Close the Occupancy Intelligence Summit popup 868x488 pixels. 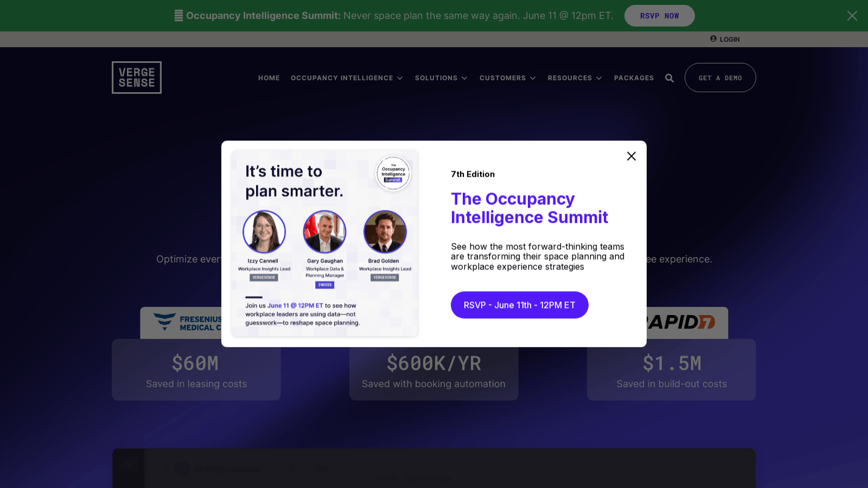click(631, 156)
